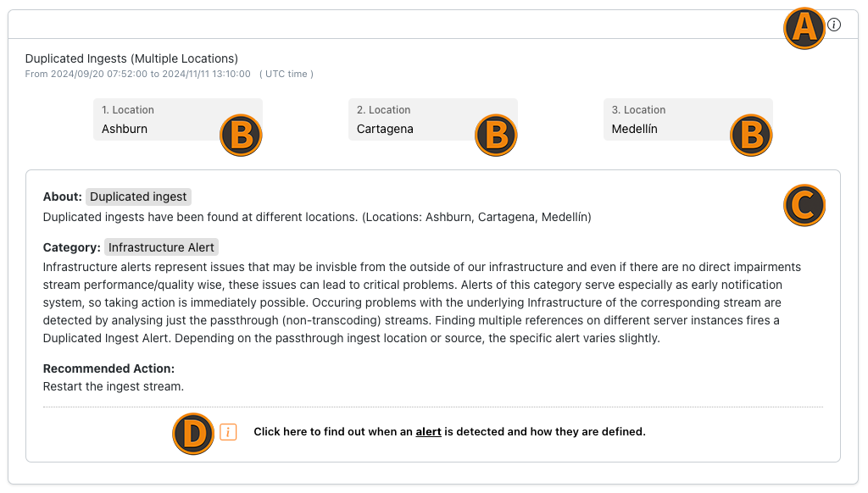Select the Medellín location card
868x493 pixels.
(x=688, y=119)
